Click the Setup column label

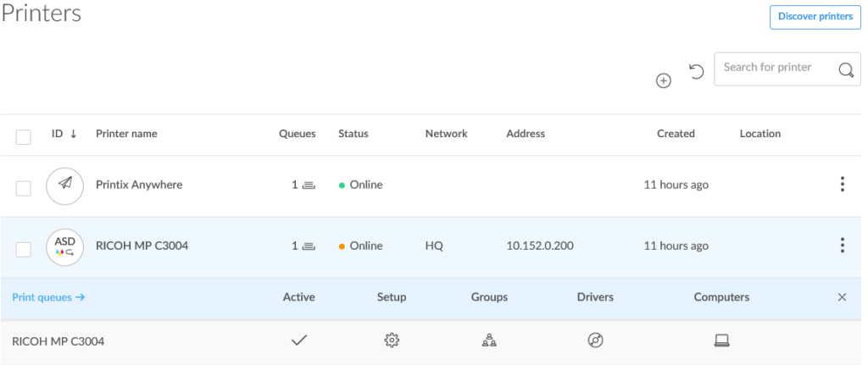pyautogui.click(x=392, y=297)
